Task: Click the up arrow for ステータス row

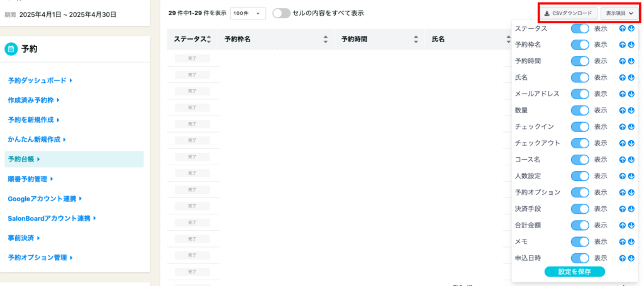Action: (x=622, y=28)
